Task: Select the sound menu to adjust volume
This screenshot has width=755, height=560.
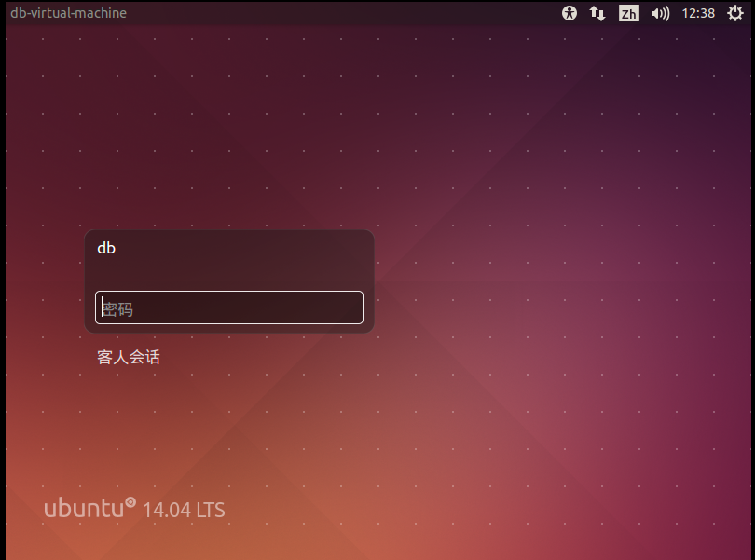Action: [x=659, y=13]
